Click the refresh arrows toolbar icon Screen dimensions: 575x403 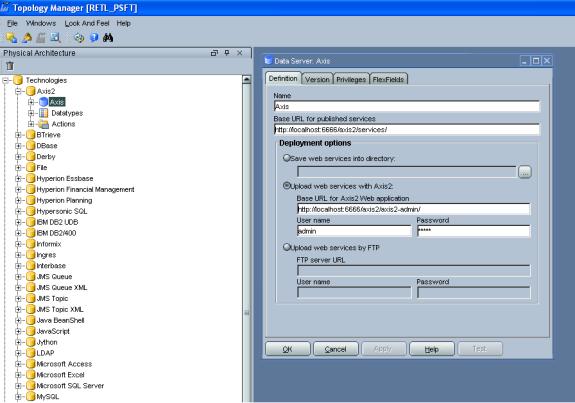[x=79, y=37]
